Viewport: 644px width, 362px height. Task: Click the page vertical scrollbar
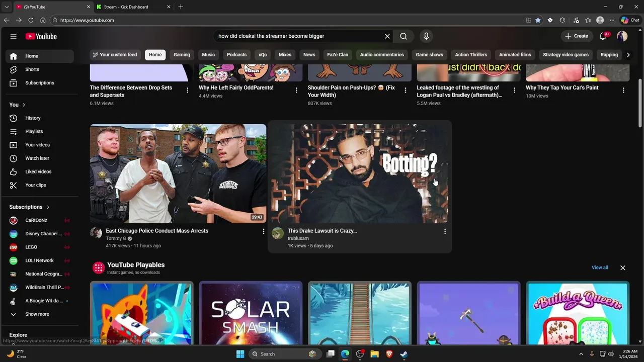point(640,103)
